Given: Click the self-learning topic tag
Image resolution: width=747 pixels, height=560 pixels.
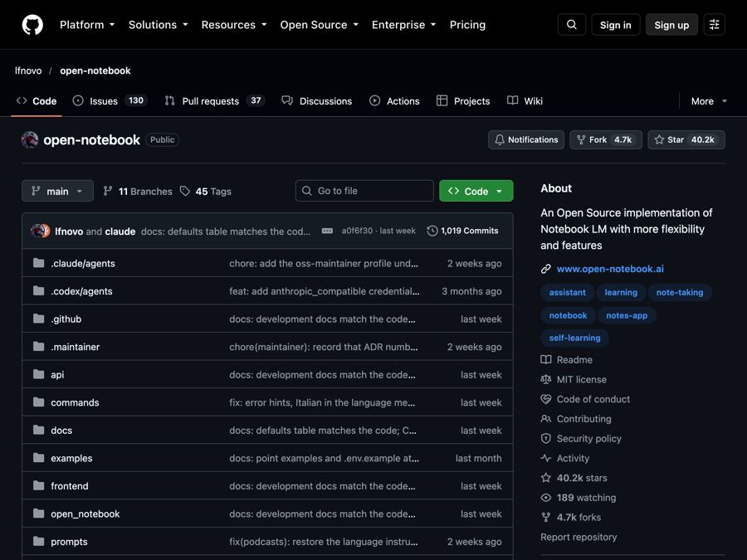Looking at the screenshot, I should [x=574, y=338].
